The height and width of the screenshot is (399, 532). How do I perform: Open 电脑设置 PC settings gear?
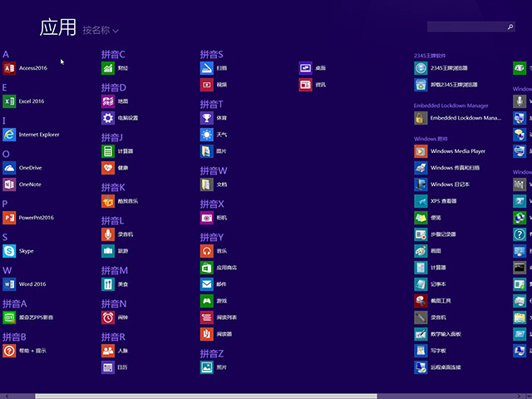click(x=120, y=118)
